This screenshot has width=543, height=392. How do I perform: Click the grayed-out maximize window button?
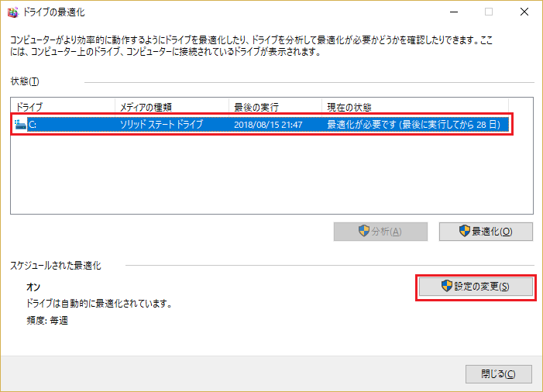489,12
